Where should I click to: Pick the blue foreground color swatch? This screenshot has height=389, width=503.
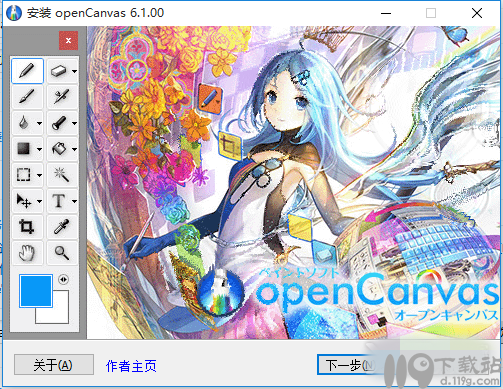pyautogui.click(x=36, y=291)
